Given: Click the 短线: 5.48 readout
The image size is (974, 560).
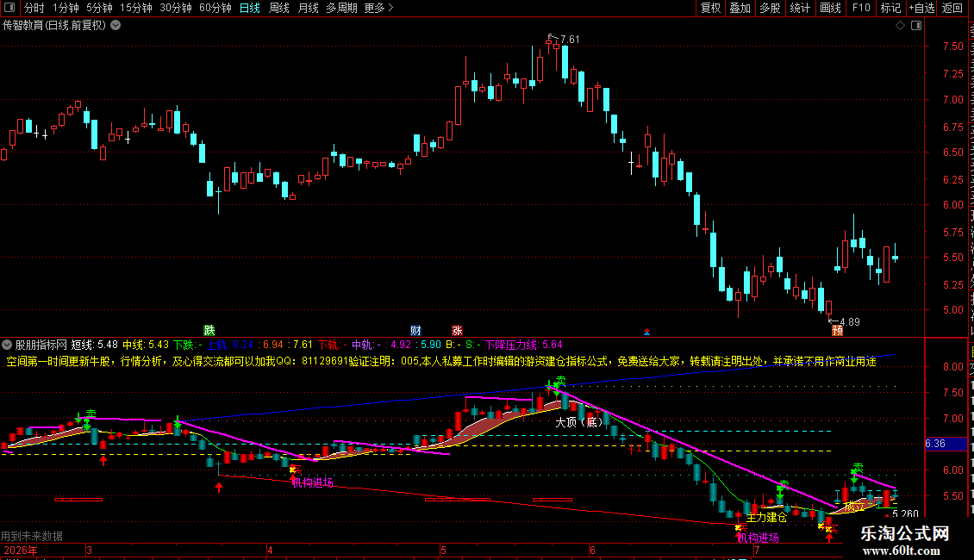Looking at the screenshot, I should pos(95,345).
